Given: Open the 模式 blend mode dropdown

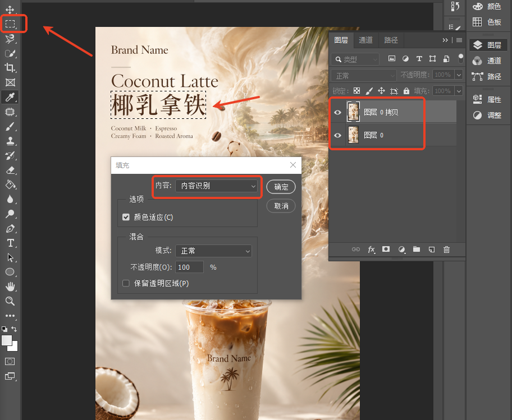Looking at the screenshot, I should point(213,251).
